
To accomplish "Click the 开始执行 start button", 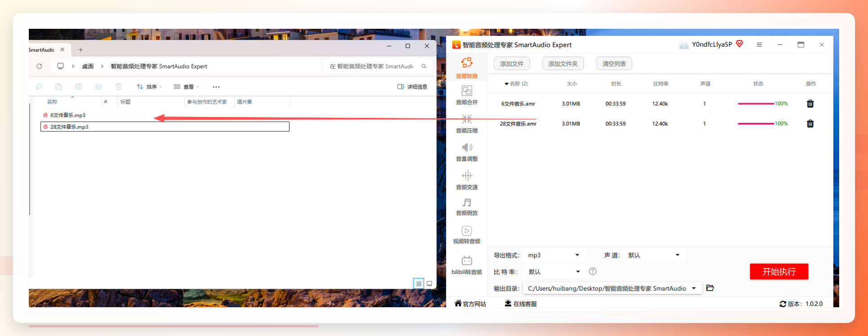I will (779, 272).
